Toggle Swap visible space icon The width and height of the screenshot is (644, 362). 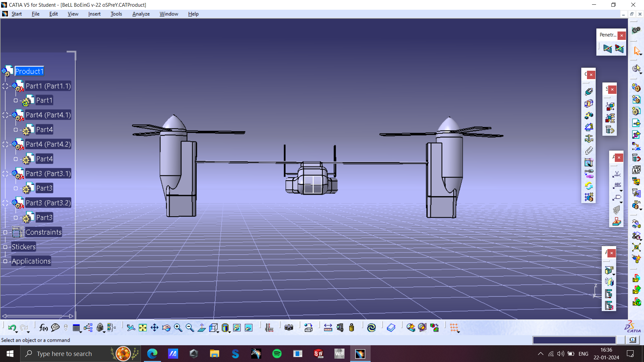point(249,327)
